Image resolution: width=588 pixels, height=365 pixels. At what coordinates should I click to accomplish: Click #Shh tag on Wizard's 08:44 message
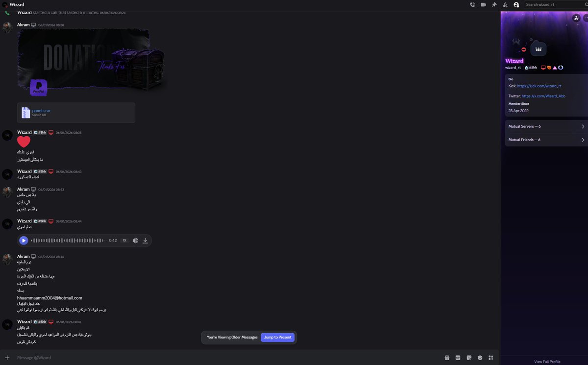tap(40, 221)
